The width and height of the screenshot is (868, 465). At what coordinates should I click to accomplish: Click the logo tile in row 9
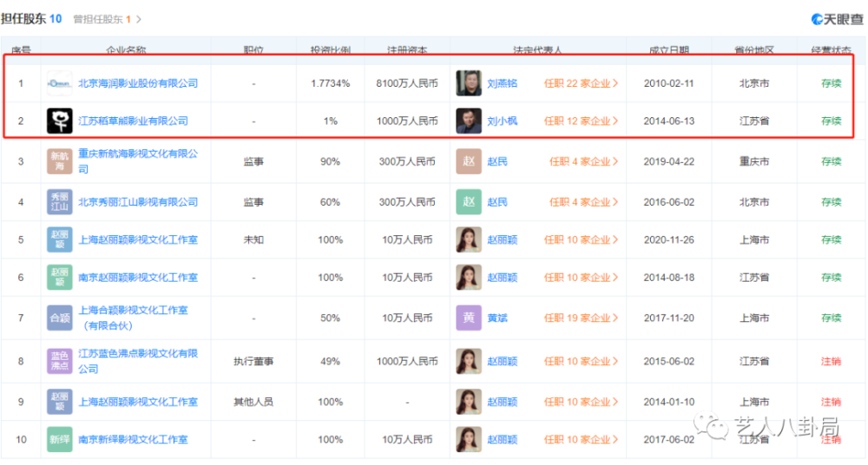(59, 402)
